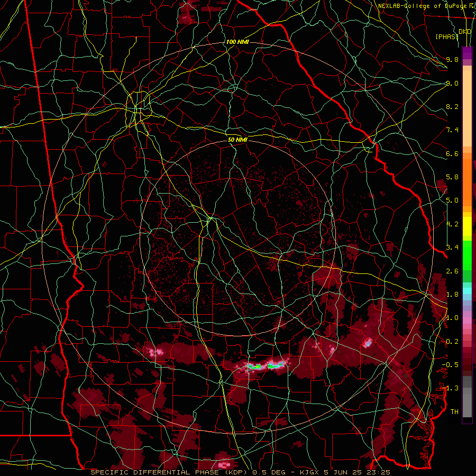Viewport: 476px width, 476px height.
Task: Click the -0.5 scale value
Action: click(x=450, y=365)
